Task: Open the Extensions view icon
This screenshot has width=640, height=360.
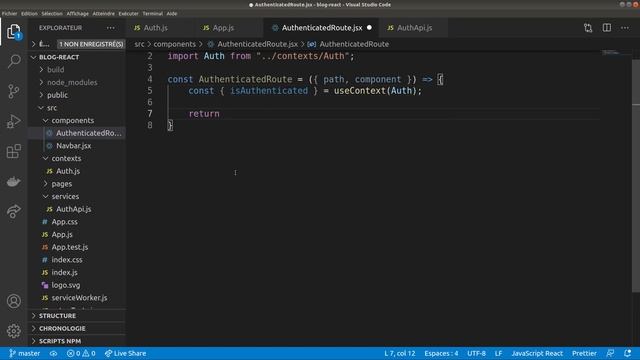Action: 13,151
